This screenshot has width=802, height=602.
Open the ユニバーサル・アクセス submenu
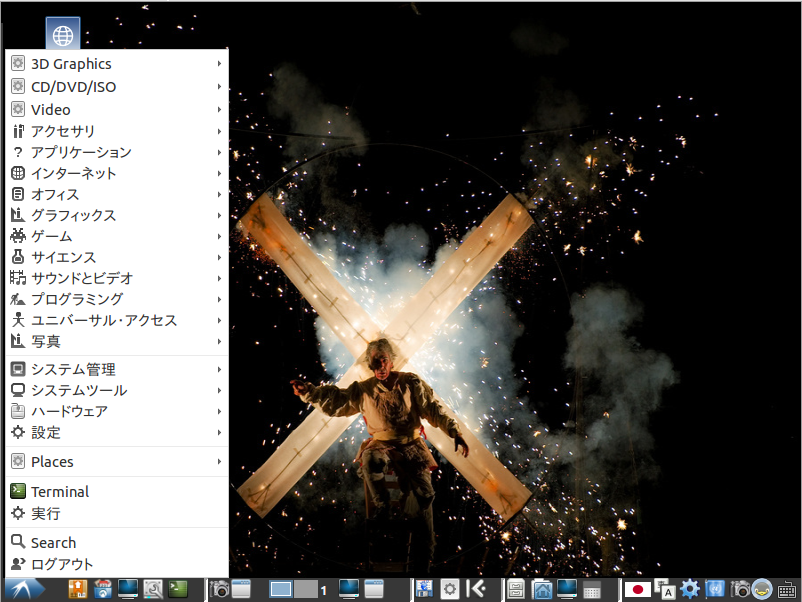point(117,320)
